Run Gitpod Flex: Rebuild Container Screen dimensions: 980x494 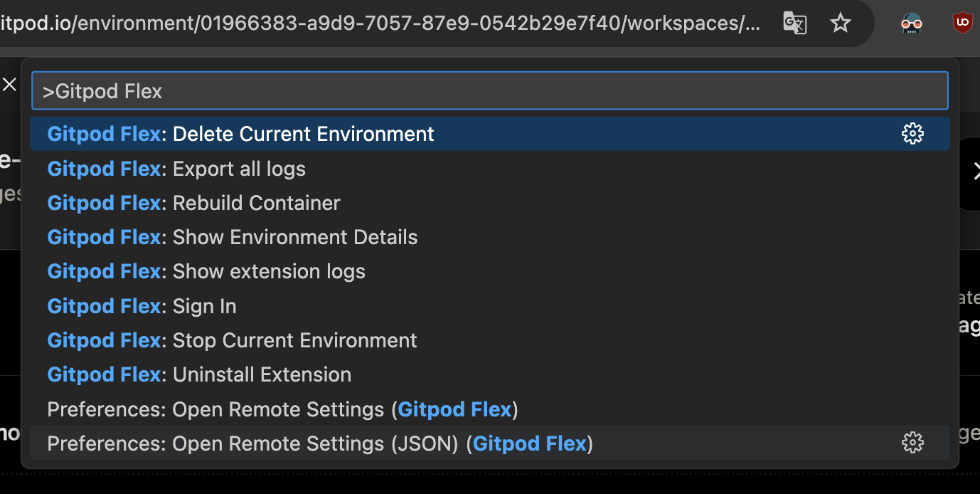pyautogui.click(x=490, y=203)
